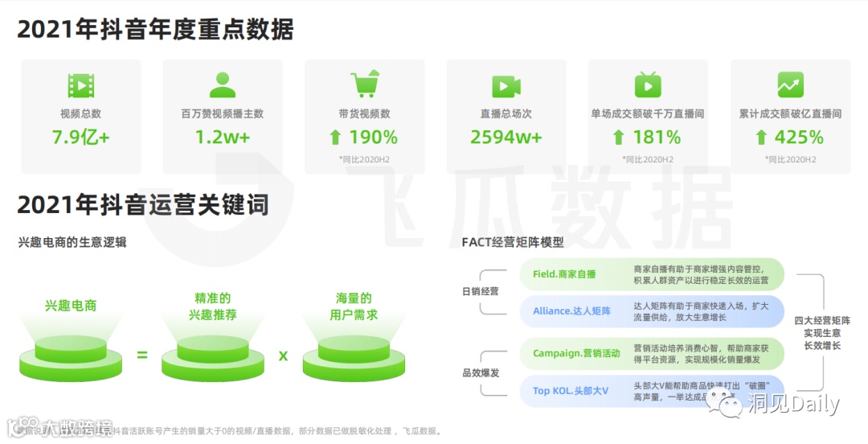This screenshot has width=868, height=444.
Task: Click the up arrow beside 190%
Action: [335, 138]
